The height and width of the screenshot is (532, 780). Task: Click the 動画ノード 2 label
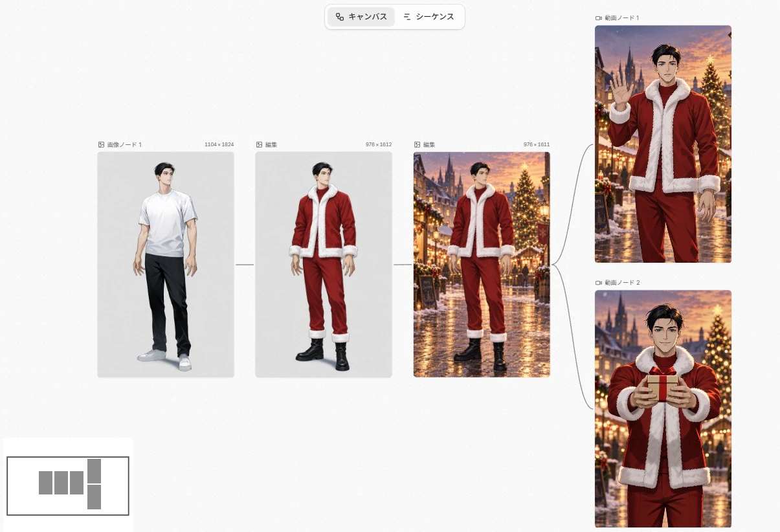click(622, 283)
